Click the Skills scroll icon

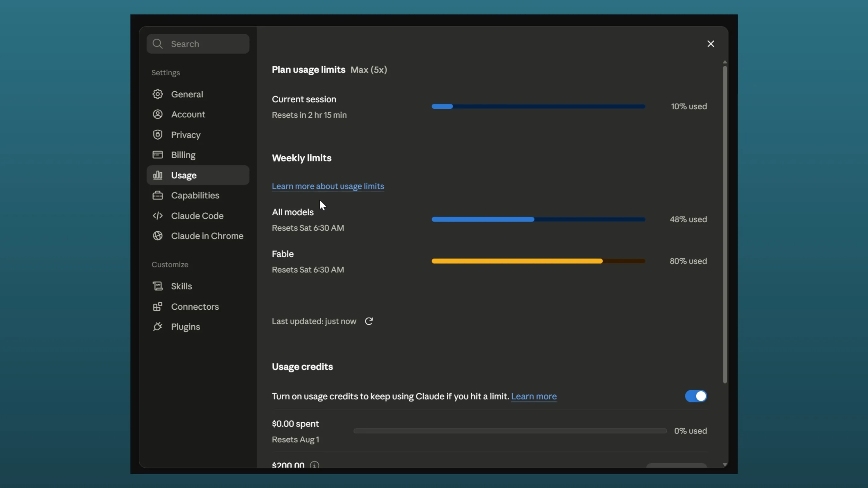tap(157, 286)
